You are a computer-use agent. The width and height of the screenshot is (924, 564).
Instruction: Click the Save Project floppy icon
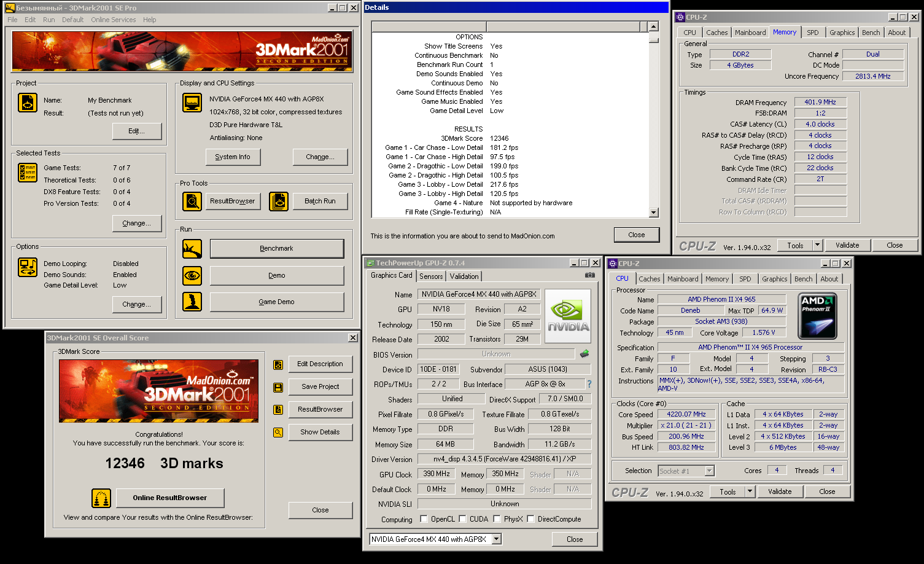tap(278, 388)
